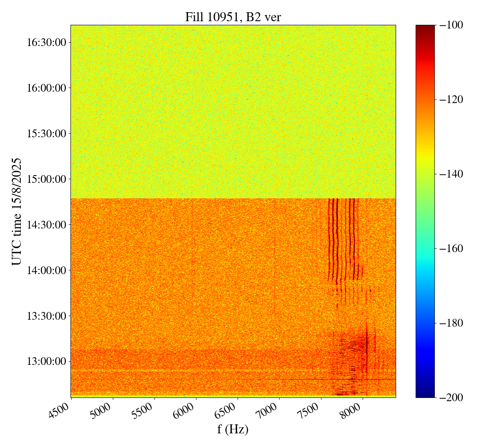Image resolution: width=489 pixels, height=448 pixels.
Task: Click the −140 colorbar tick label
Action: click(x=450, y=174)
